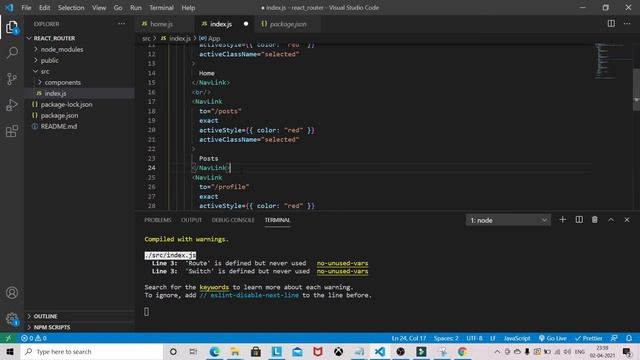
Task: Open Task View on taskbar
Action: pos(193,351)
